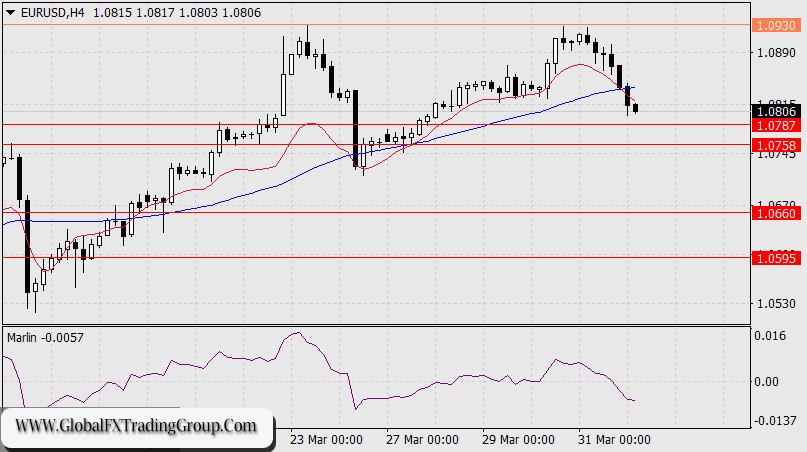The image size is (807, 452).
Task: Click the 31 Mar 00:00 time label
Action: 614,440
